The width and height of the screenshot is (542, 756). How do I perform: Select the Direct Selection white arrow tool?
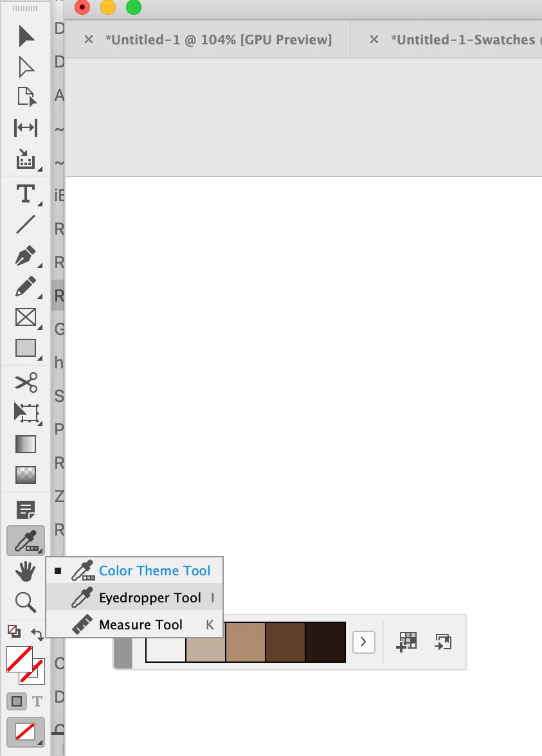(x=26, y=67)
